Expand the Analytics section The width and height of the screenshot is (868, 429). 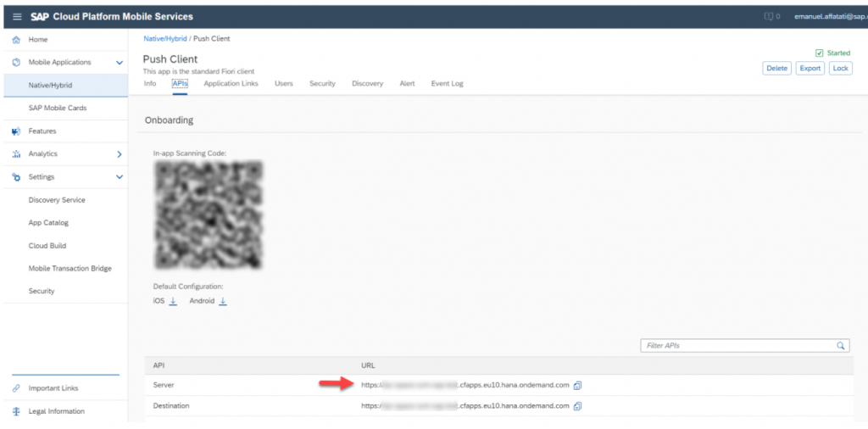tap(119, 154)
